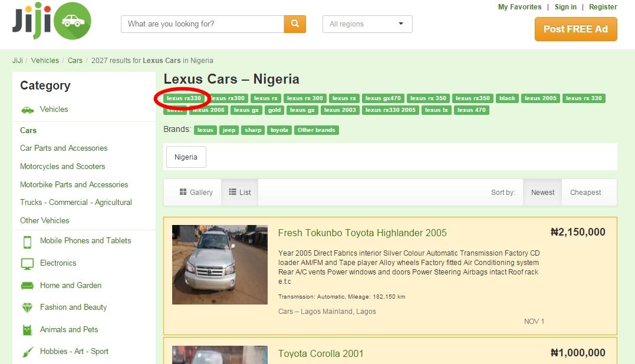Click Cars – Lagos Mainland, Lagos text
Screen dimensions: 635x364
pos(327,312)
